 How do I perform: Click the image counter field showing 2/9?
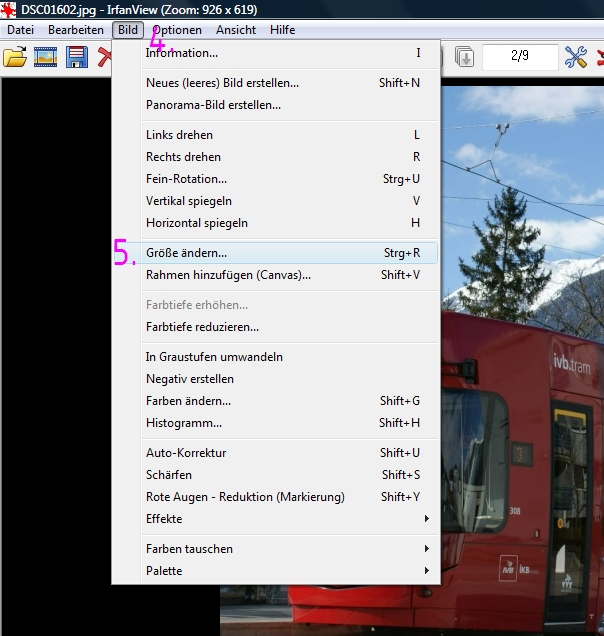point(519,57)
